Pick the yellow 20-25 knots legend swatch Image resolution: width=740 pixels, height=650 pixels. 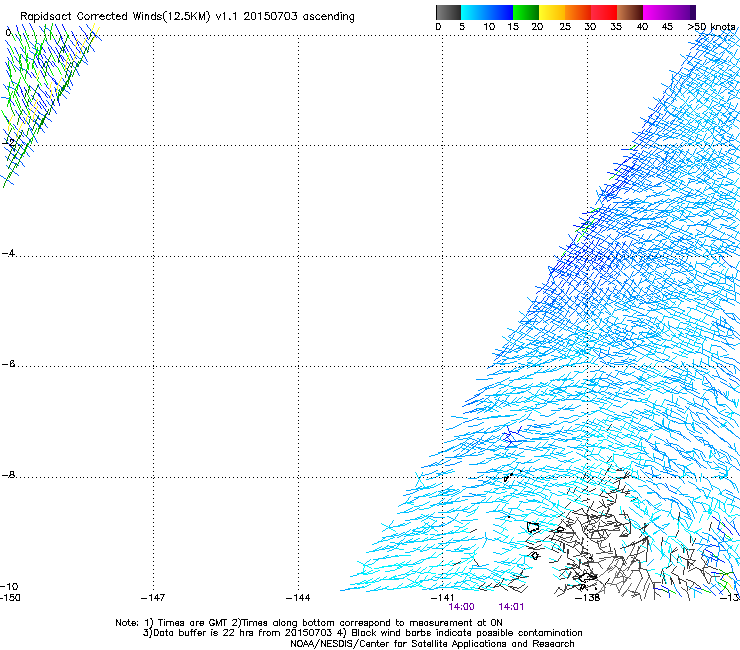[x=552, y=12]
